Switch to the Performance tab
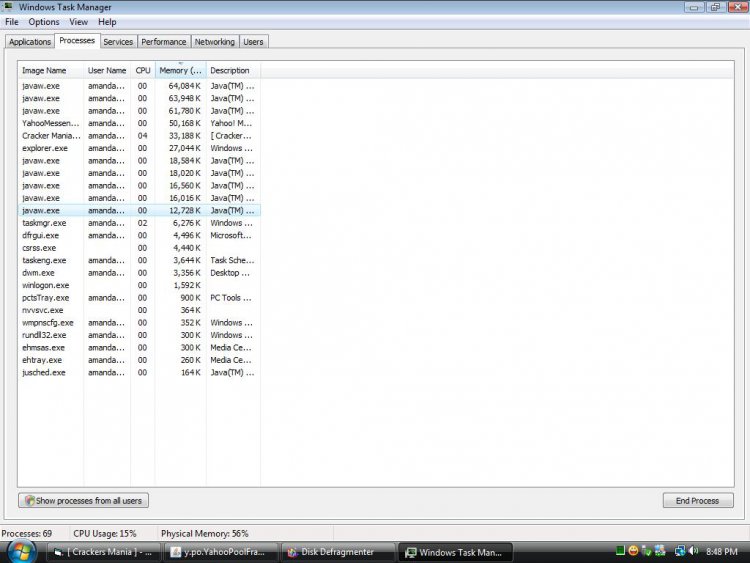Screen dimensions: 750x563 [164, 42]
